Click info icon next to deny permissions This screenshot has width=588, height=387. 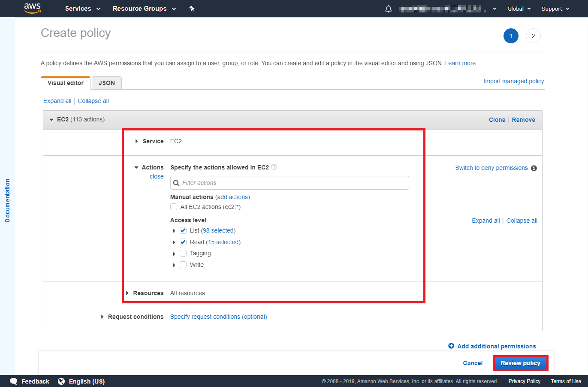coord(534,168)
